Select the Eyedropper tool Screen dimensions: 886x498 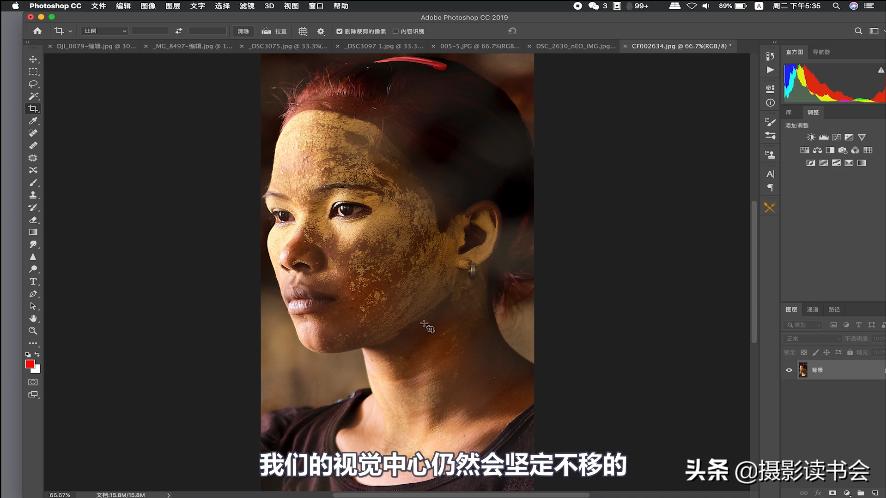[33, 121]
